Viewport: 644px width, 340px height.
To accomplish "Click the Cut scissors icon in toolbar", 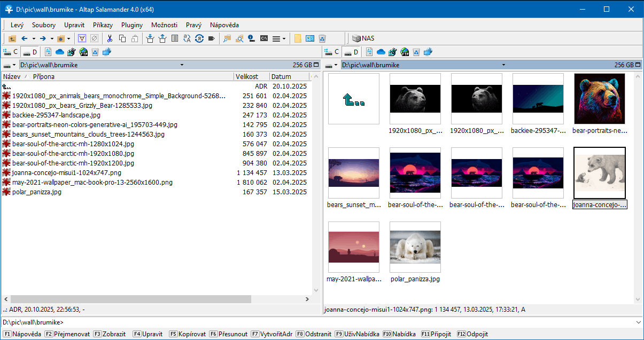I will [110, 38].
